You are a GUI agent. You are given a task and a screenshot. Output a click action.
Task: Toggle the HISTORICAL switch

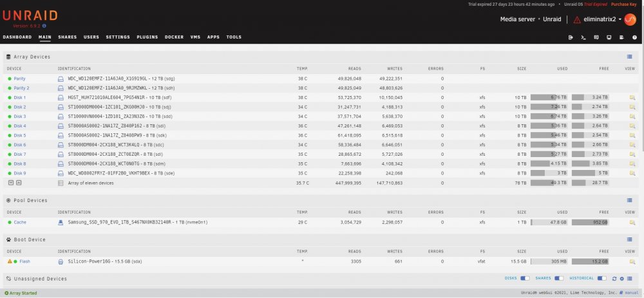pyautogui.click(x=602, y=278)
